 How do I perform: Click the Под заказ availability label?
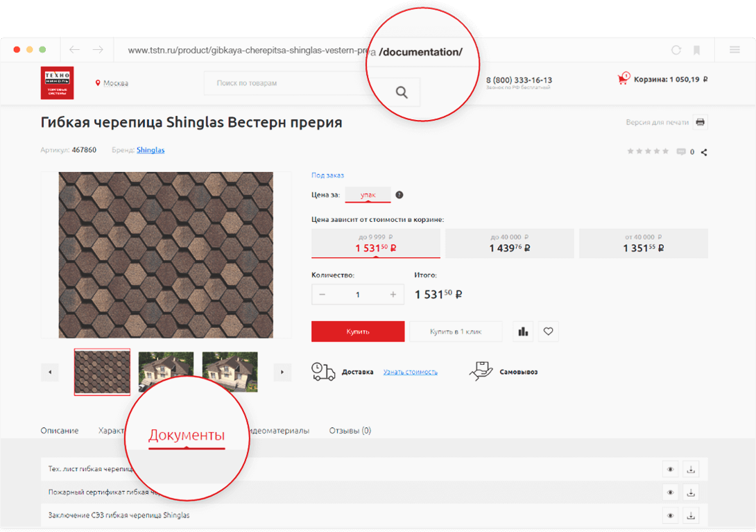point(328,175)
